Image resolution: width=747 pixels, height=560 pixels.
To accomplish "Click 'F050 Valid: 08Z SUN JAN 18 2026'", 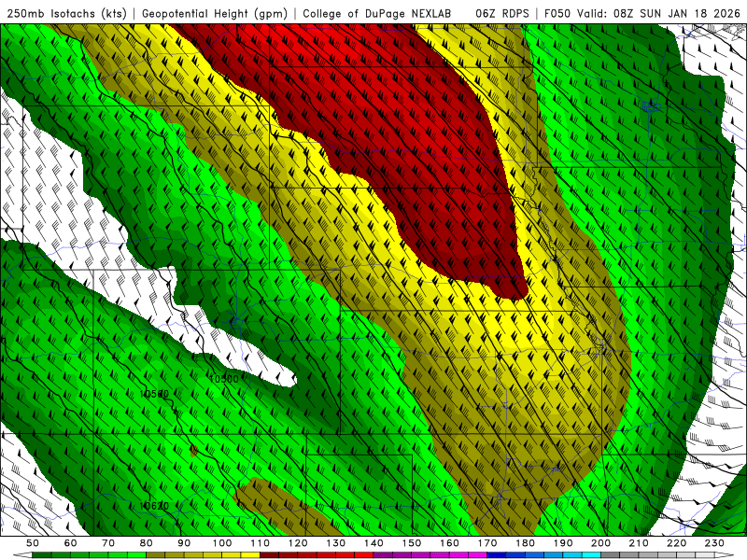I will tap(641, 13).
